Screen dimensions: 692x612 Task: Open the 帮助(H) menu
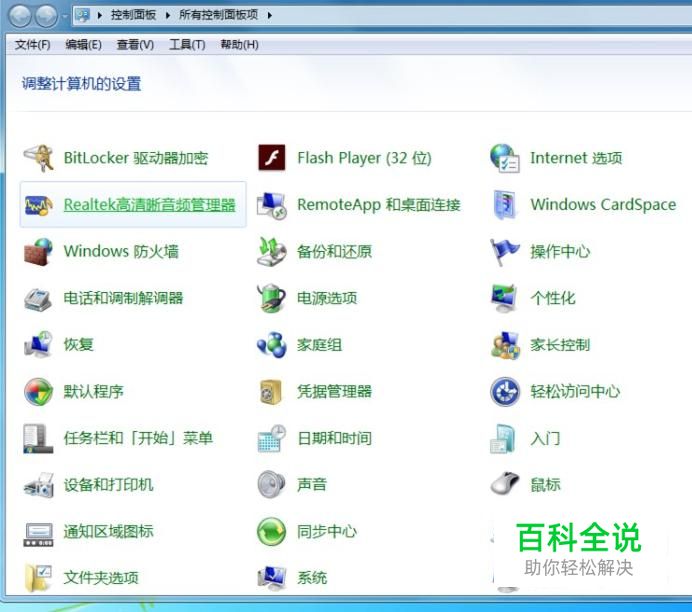[x=239, y=45]
